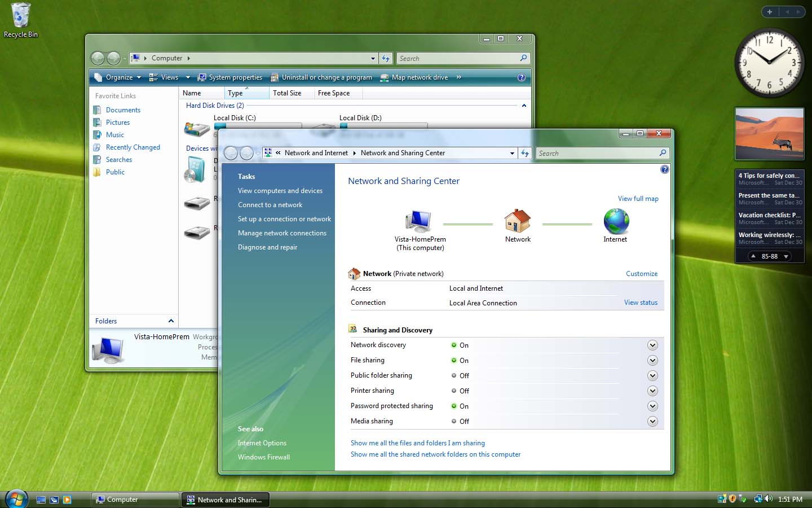
Task: Open Organize dropdown menu
Action: (119, 77)
